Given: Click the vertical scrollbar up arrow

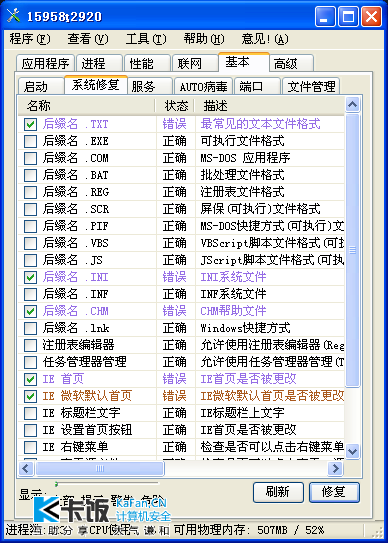Looking at the screenshot, I should tap(353, 104).
